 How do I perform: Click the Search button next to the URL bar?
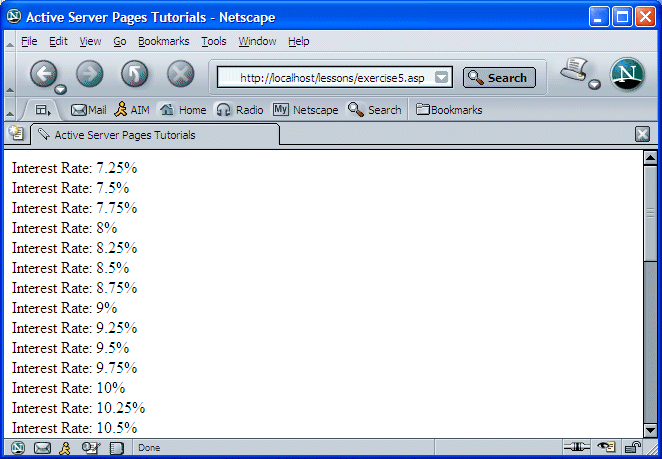(x=499, y=78)
